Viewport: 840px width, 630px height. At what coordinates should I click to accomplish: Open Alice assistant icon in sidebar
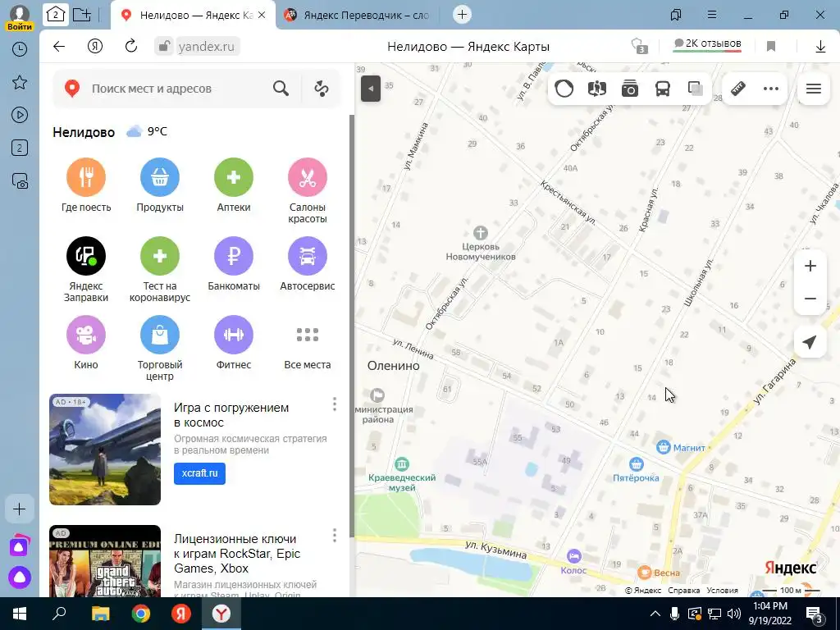(20, 577)
